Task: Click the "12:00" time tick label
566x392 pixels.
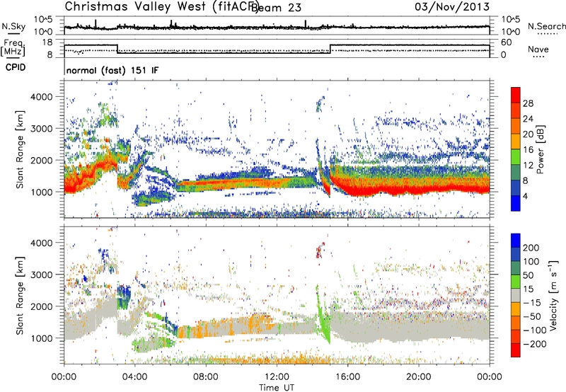Action: tap(277, 377)
